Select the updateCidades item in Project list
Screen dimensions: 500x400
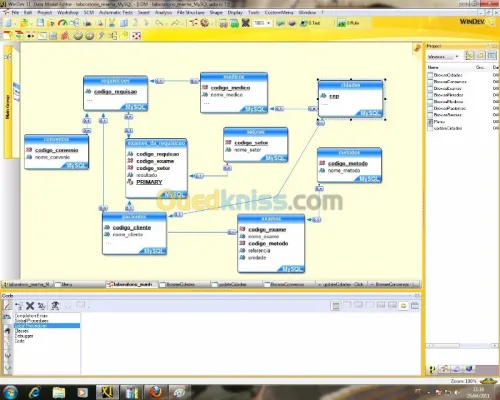coord(447,128)
